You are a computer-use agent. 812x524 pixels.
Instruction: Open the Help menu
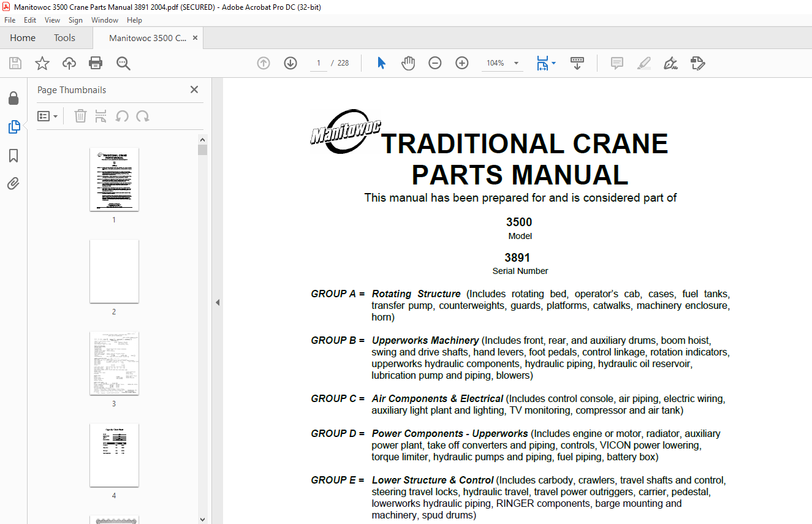click(x=134, y=20)
